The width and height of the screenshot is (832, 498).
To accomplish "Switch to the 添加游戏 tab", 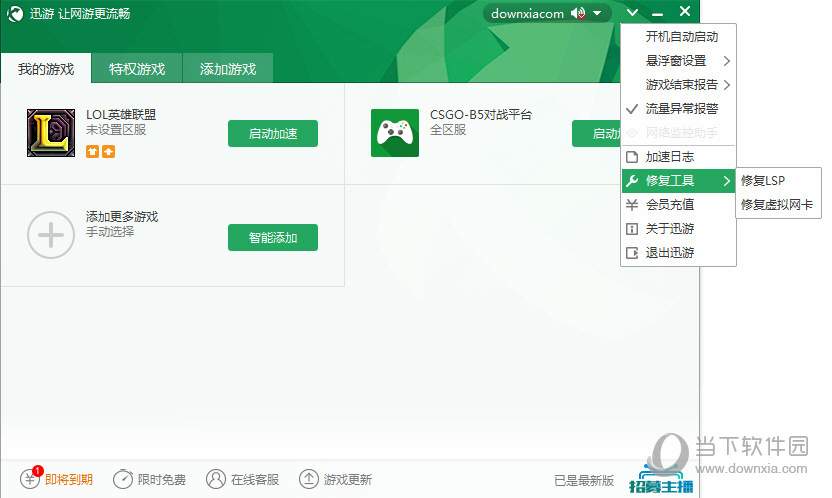I will tap(228, 68).
